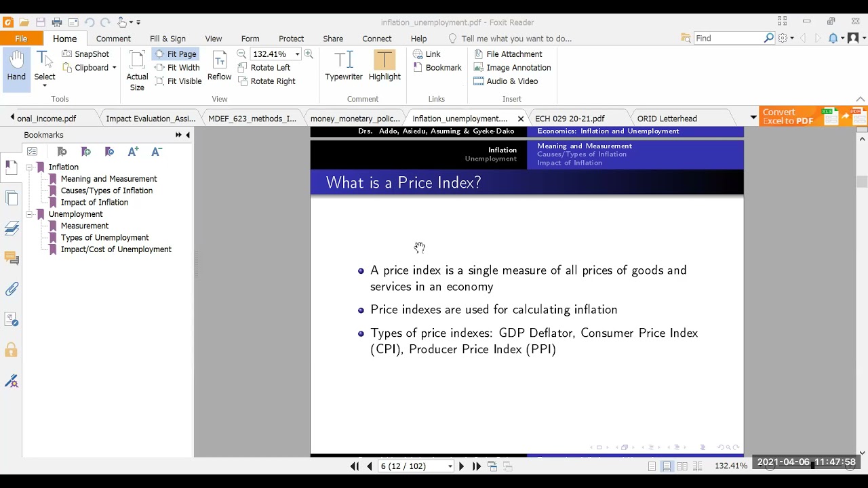Open the Protect ribbon tab
Image resolution: width=868 pixels, height=488 pixels.
(291, 39)
